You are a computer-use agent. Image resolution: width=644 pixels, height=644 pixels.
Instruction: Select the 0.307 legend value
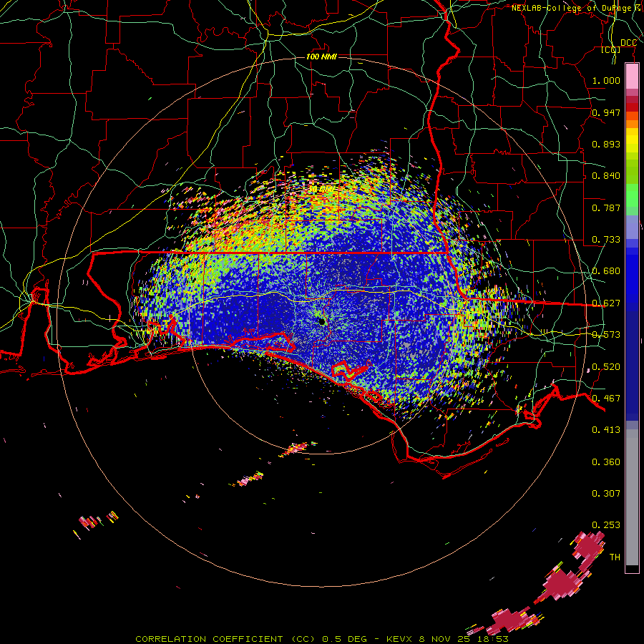pyautogui.click(x=606, y=494)
